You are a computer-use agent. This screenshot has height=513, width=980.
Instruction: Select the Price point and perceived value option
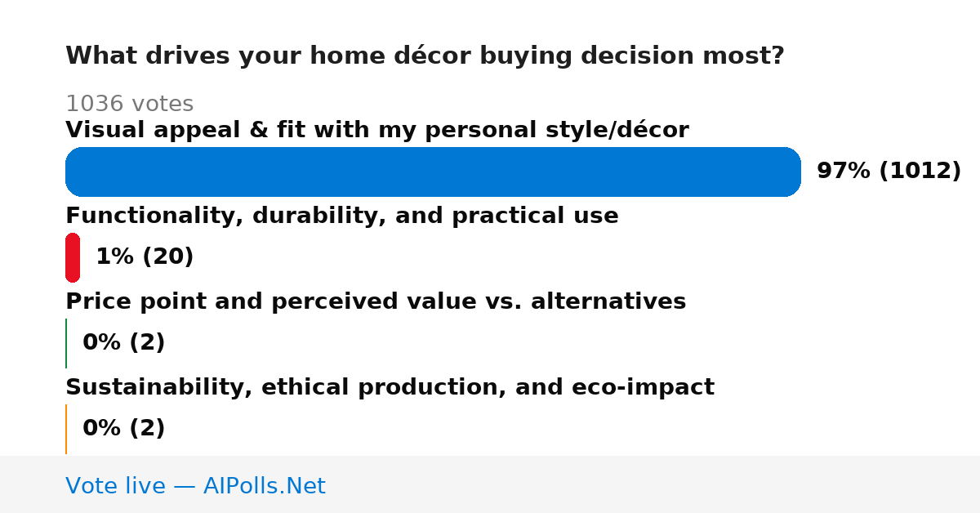[376, 301]
